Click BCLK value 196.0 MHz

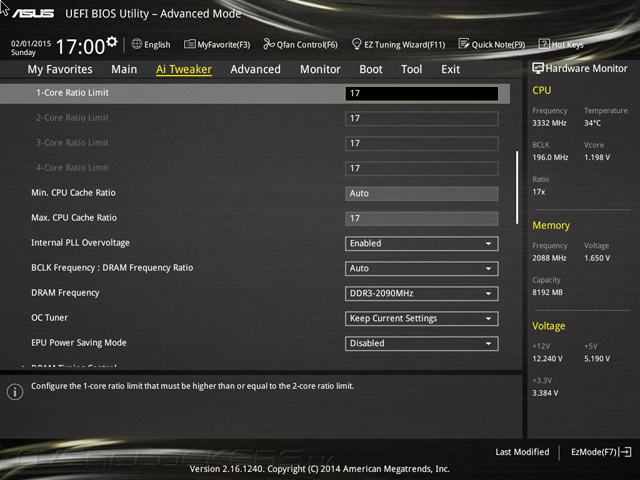pyautogui.click(x=550, y=158)
